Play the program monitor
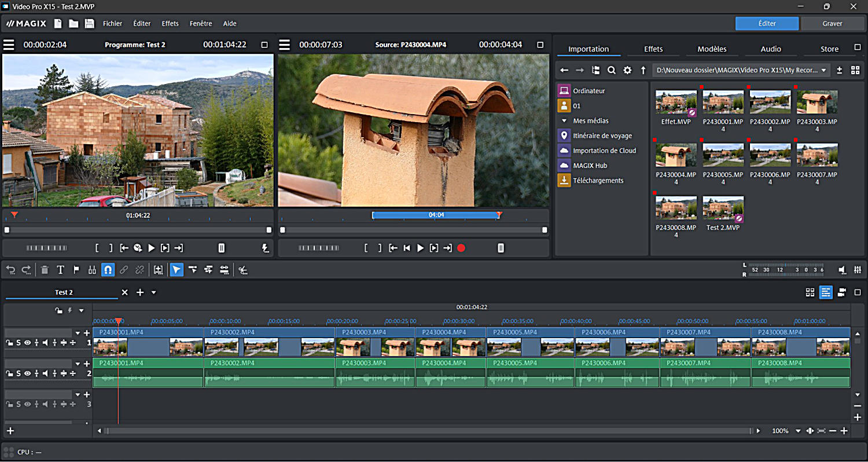868x462 pixels. [x=151, y=248]
